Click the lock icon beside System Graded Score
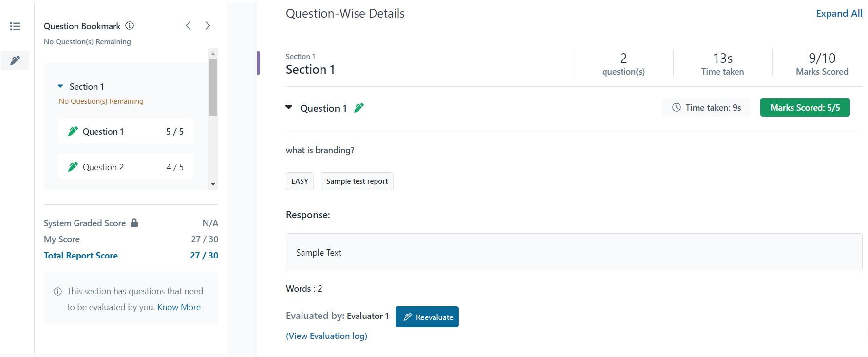Screen dimensions: 868x357 pyautogui.click(x=134, y=223)
